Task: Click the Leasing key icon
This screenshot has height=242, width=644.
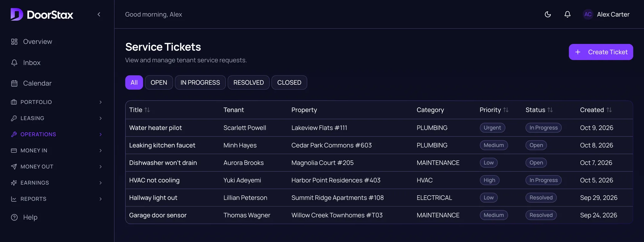Action: (x=14, y=118)
